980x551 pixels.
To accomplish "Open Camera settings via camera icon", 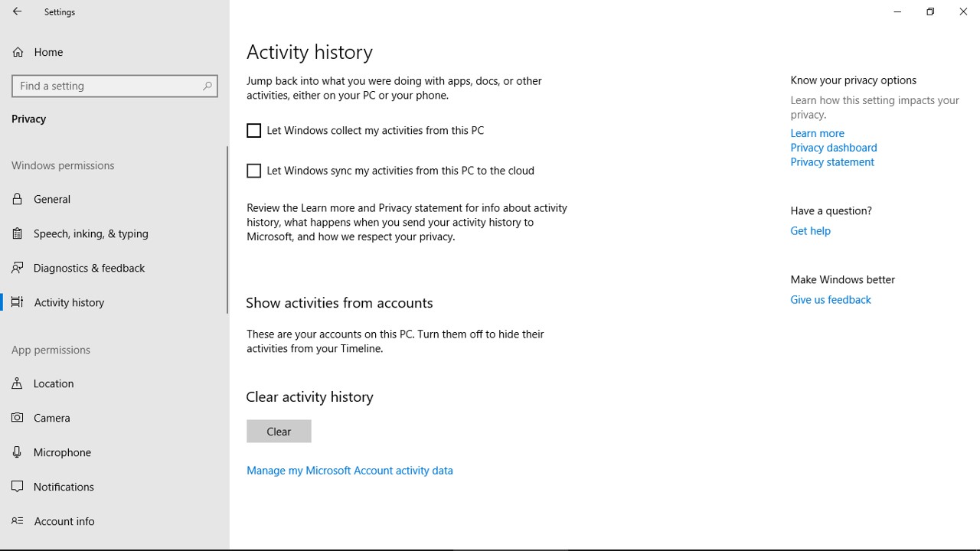I will click(18, 418).
